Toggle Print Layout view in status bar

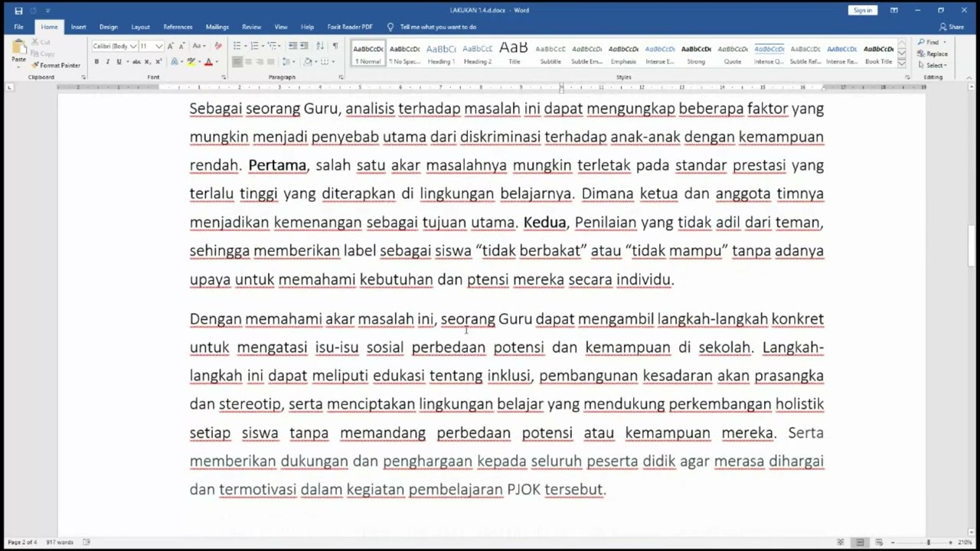coord(860,542)
